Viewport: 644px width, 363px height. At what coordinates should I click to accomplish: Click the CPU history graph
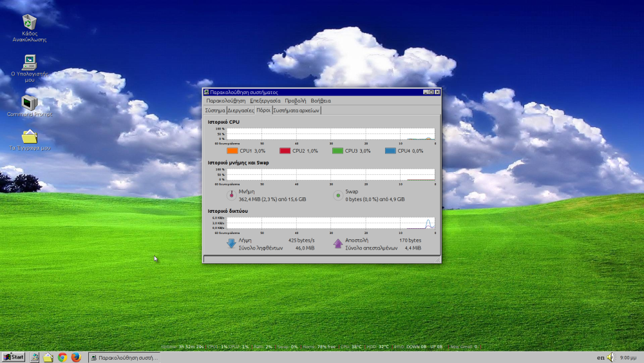click(x=330, y=134)
